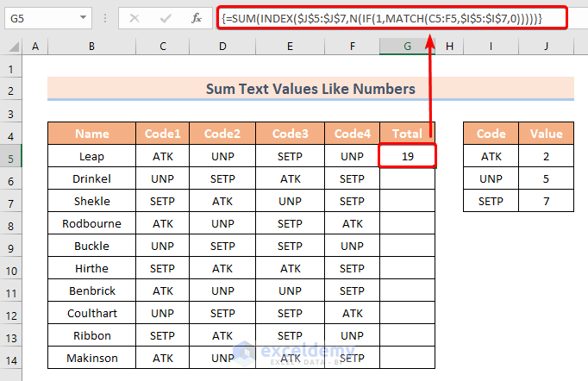Select row 14 header

point(11,358)
